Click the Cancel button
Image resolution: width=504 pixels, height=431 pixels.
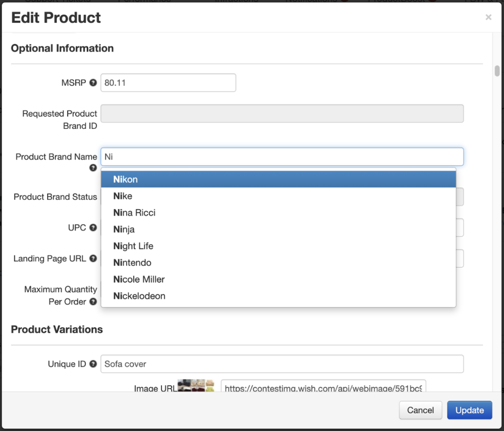click(x=420, y=410)
